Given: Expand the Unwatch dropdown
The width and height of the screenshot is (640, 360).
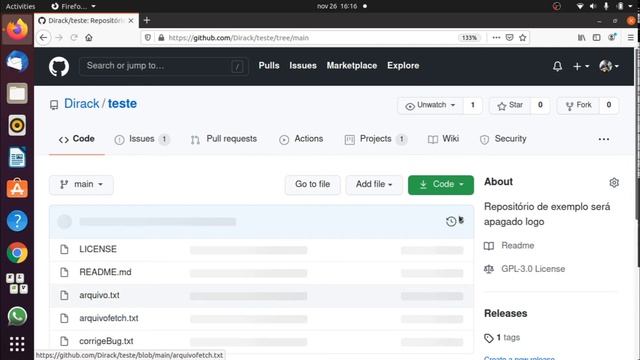Looking at the screenshot, I should (431, 105).
